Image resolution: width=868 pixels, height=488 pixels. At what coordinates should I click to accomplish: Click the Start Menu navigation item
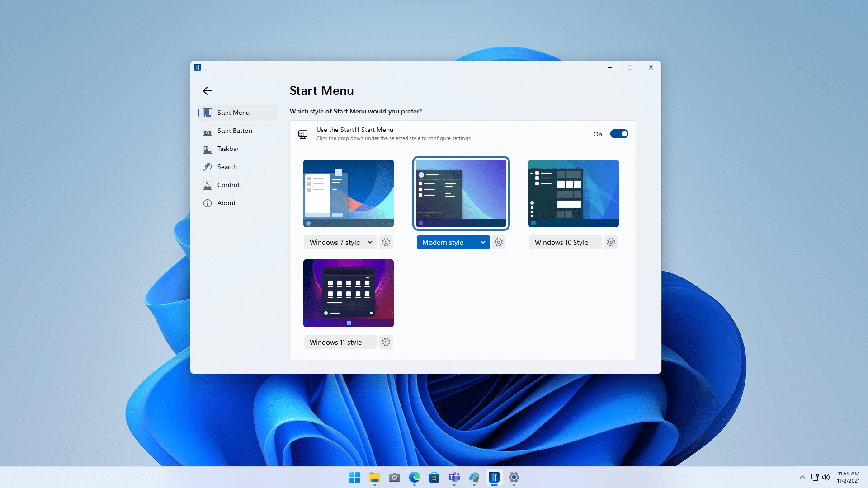pos(233,112)
